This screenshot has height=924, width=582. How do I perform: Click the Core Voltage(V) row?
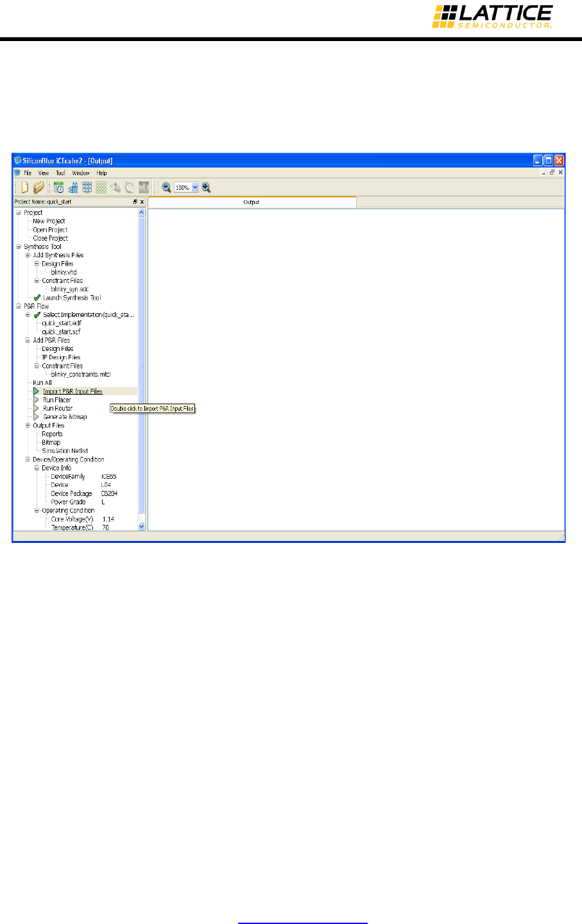[82, 519]
